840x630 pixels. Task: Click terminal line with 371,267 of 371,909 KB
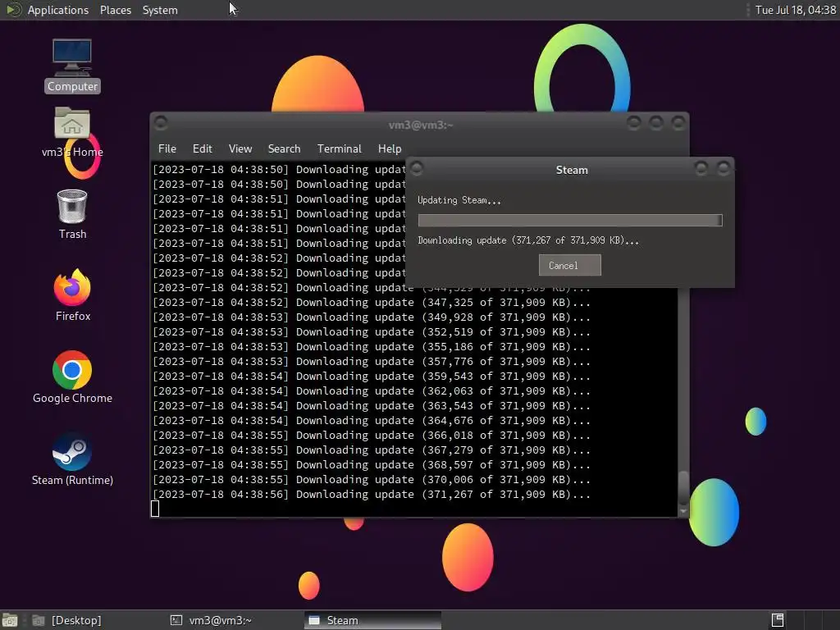coord(372,495)
